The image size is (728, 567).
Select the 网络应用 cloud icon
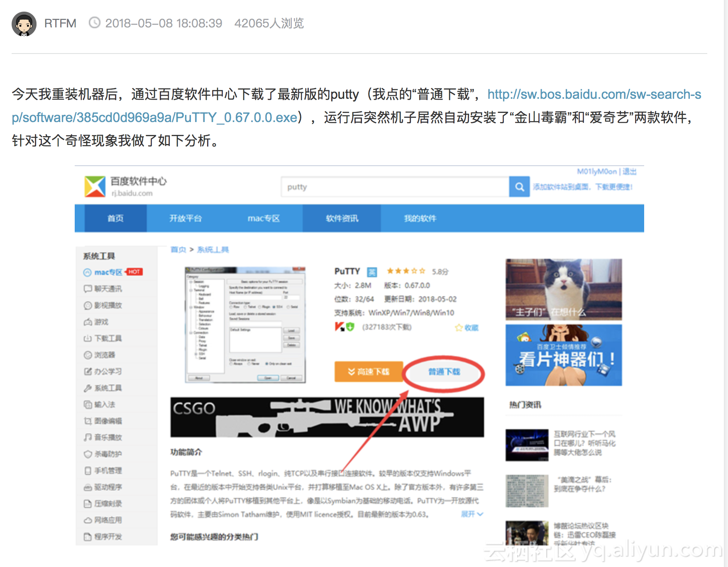point(88,520)
